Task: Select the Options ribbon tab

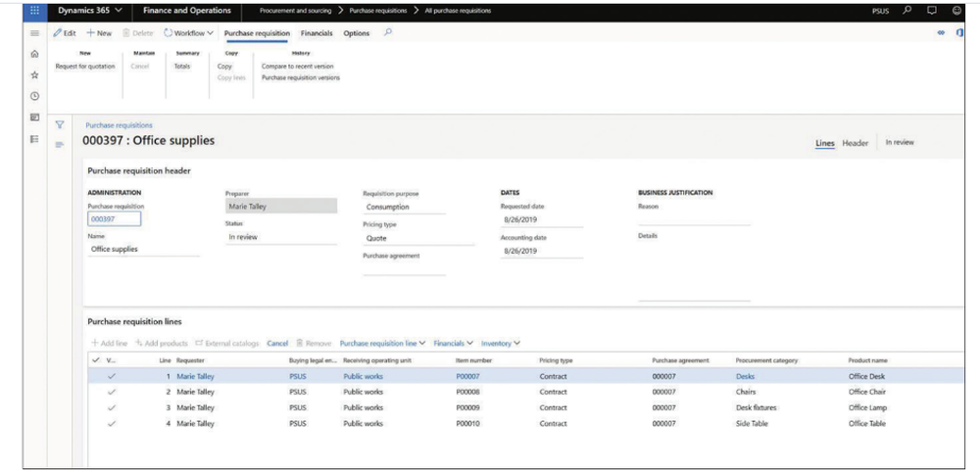Action: coord(357,33)
